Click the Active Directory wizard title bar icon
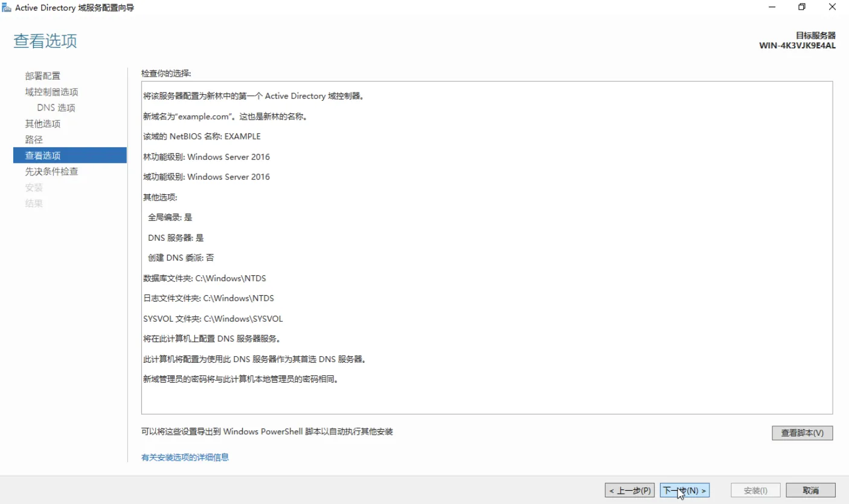The image size is (849, 504). point(7,7)
